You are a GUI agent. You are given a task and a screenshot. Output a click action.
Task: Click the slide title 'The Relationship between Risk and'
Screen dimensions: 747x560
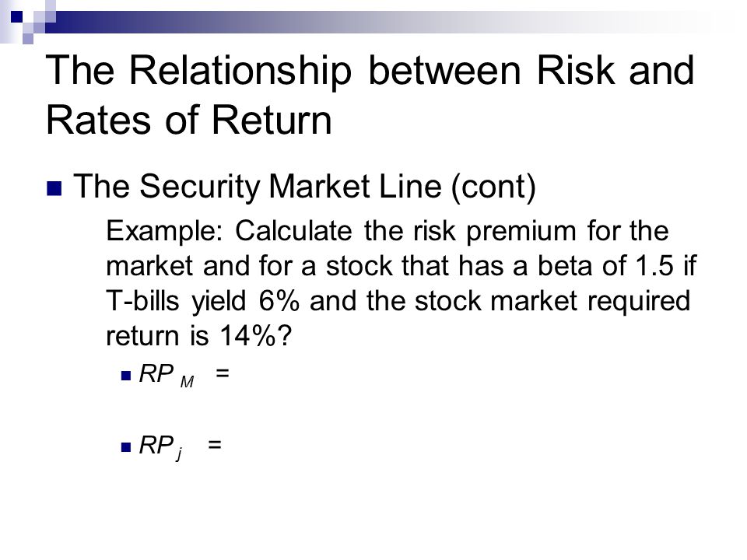point(370,71)
